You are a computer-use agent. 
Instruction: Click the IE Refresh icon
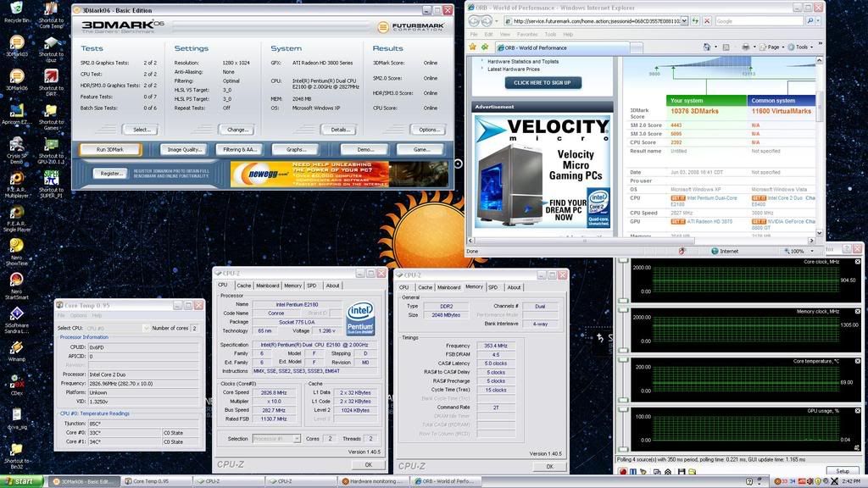click(695, 21)
